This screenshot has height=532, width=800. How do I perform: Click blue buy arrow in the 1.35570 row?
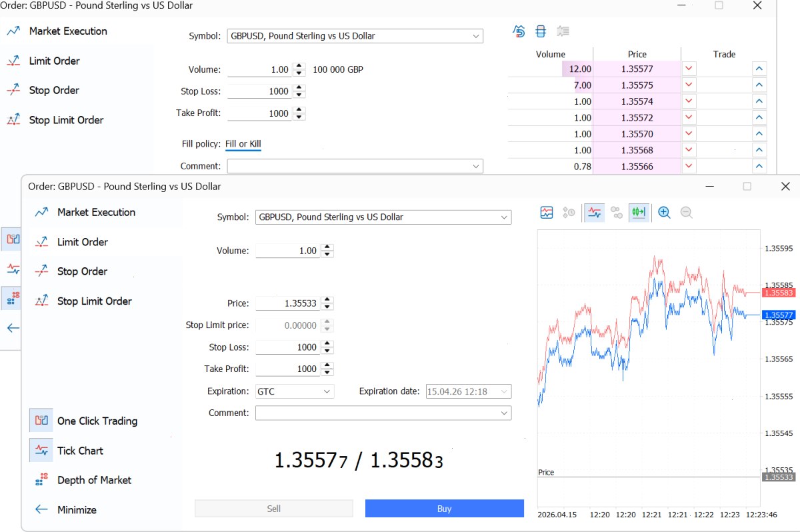pyautogui.click(x=759, y=134)
